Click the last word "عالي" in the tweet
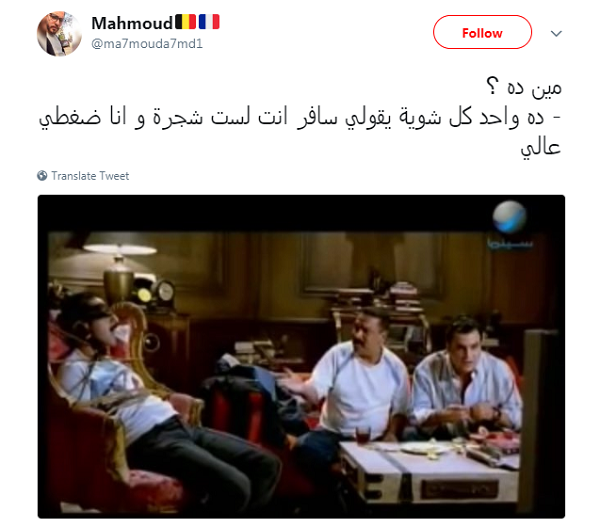The image size is (600, 527). (x=540, y=147)
